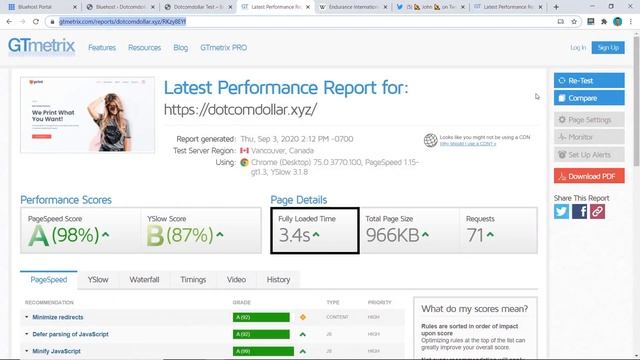
Task: Open the Features menu link
Action: [x=102, y=48]
